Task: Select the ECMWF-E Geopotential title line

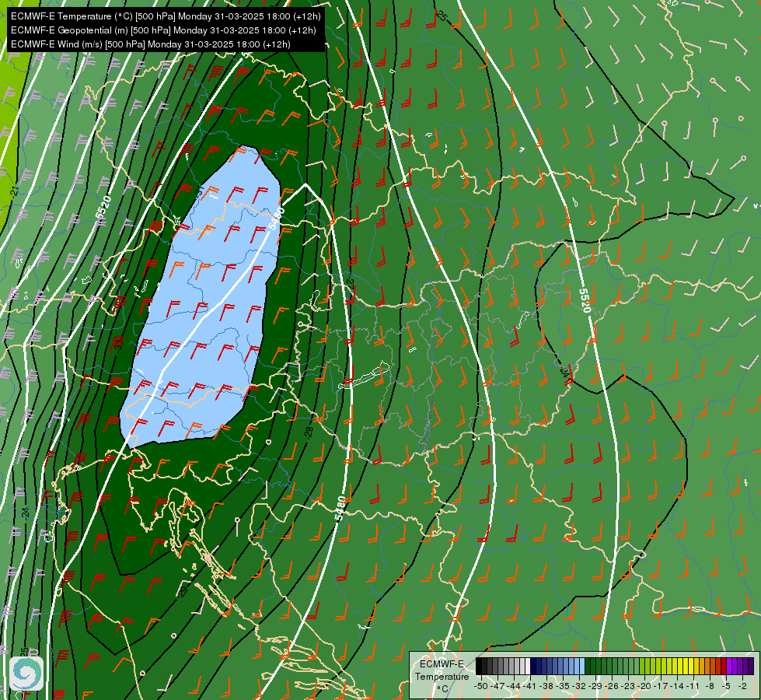Action: [163, 30]
